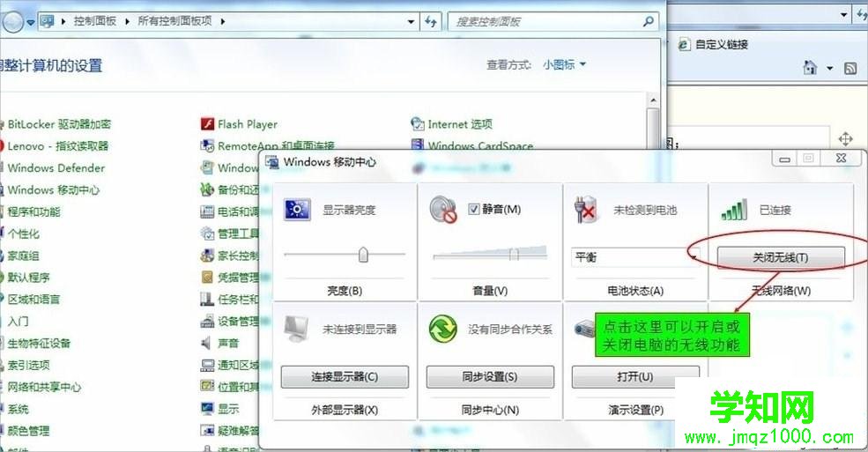Click the muted speaker volume icon
The width and height of the screenshot is (868, 452).
pyautogui.click(x=443, y=210)
